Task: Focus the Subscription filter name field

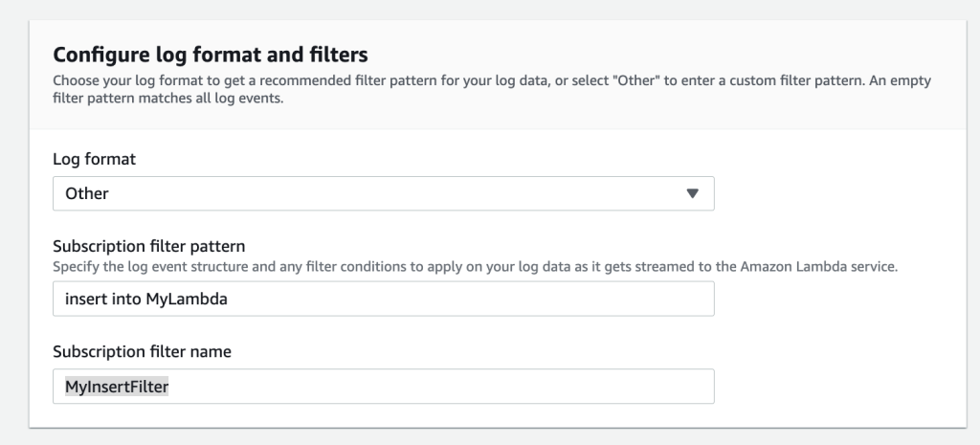Action: pyautogui.click(x=383, y=387)
